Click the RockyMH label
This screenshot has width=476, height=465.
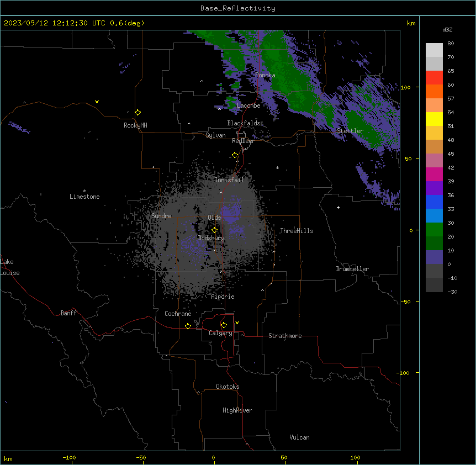(135, 125)
